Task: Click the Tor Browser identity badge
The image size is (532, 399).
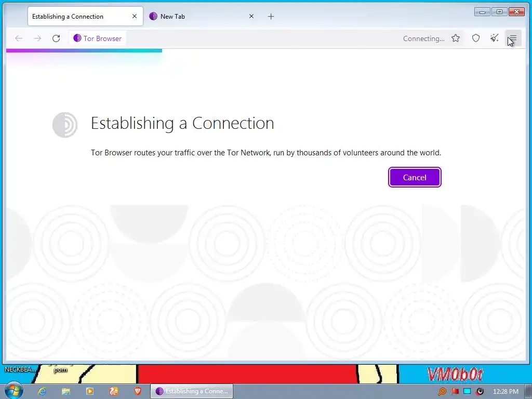Action: [98, 38]
